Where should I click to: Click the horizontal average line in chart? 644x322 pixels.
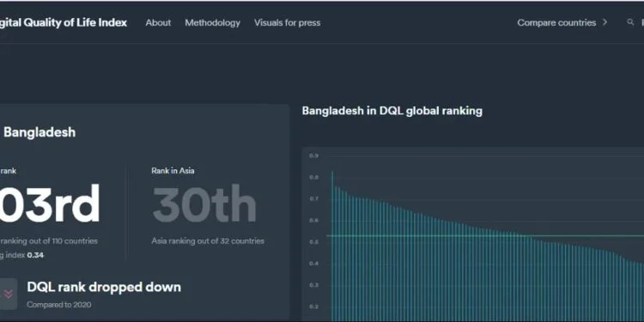pyautogui.click(x=485, y=236)
